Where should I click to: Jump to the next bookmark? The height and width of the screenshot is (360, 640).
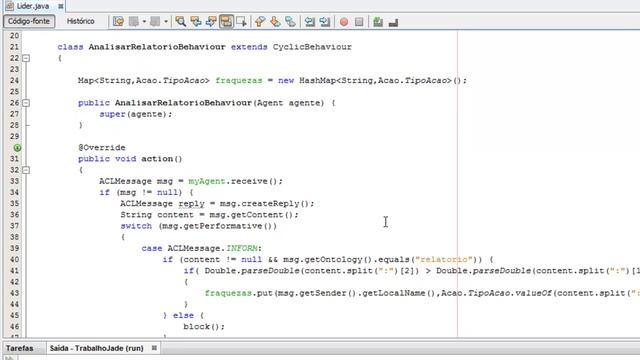[x=275, y=22]
